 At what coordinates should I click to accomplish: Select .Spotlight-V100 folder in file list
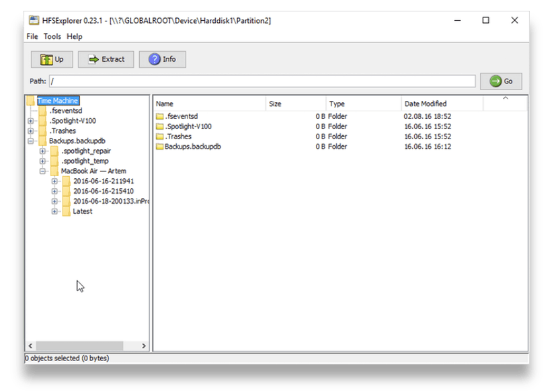point(188,126)
